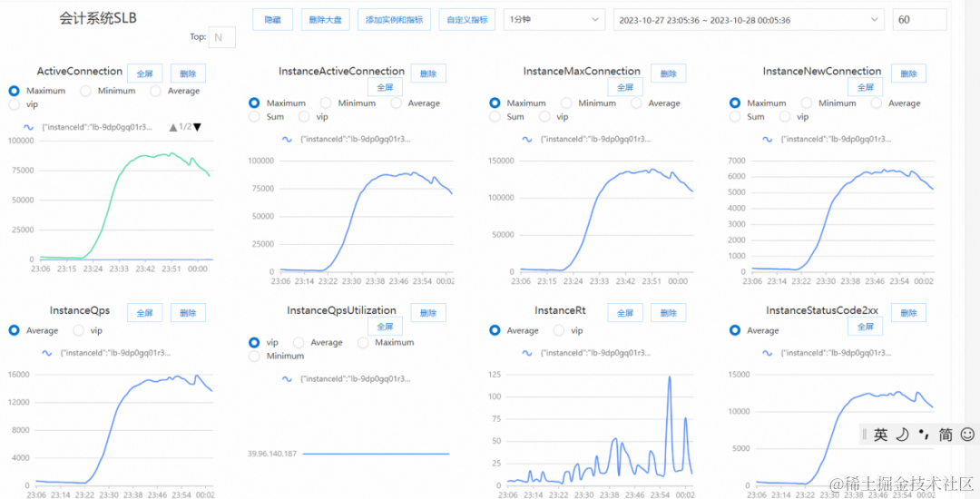Open InstanceQpsUtilization chart 全屏
The height and width of the screenshot is (499, 980).
385,326
